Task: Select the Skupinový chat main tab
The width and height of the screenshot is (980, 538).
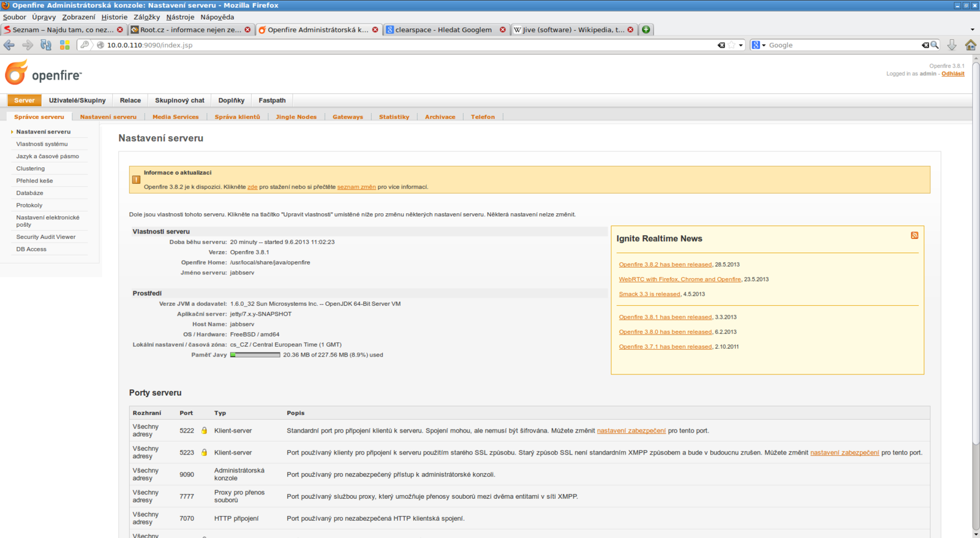Action: pyautogui.click(x=179, y=100)
